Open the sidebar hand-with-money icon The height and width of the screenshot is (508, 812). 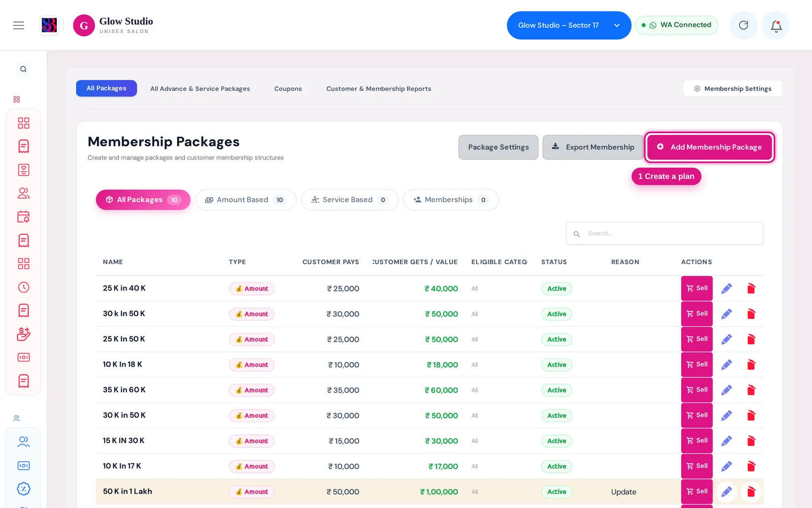click(x=23, y=334)
